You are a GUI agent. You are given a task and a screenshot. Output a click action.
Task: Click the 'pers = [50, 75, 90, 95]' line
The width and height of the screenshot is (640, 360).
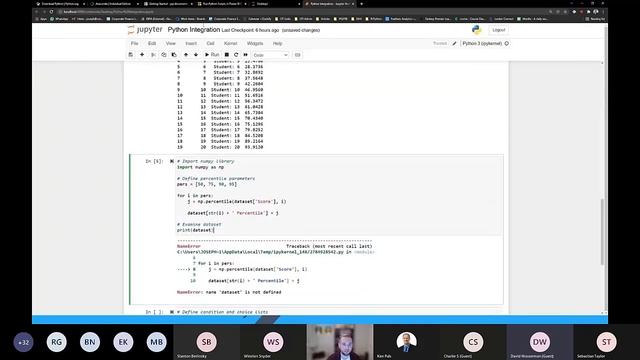click(x=207, y=184)
